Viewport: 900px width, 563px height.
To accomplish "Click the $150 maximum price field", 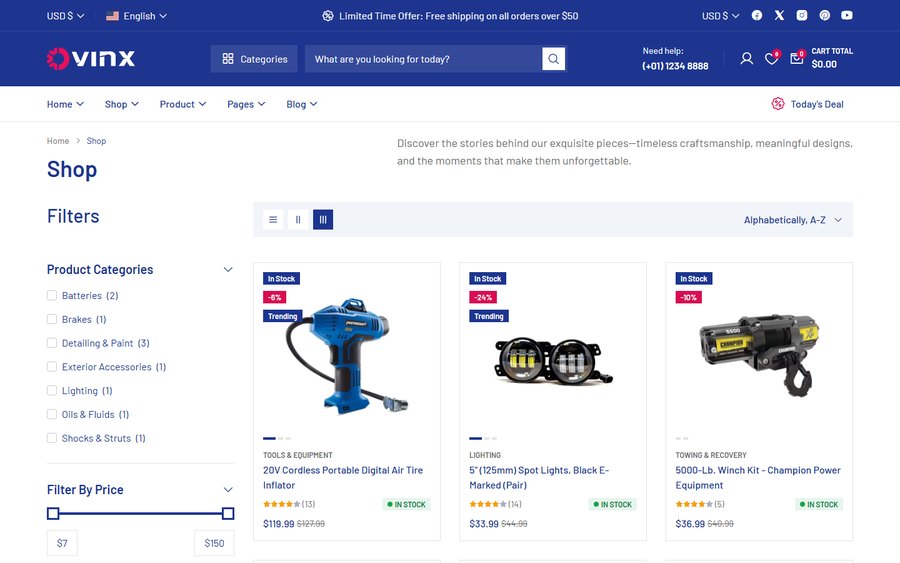I will 214,543.
